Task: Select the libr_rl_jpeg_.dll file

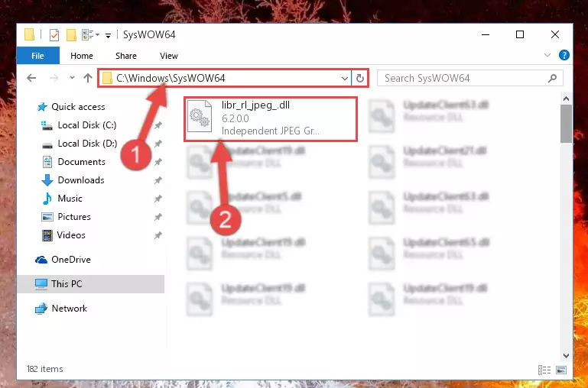Action: [x=271, y=119]
